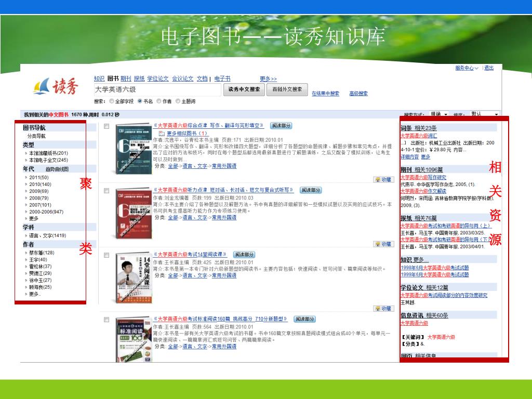The image size is (532, 399).
Task: Expand the 服务中心 dropdown menu
Action: pyautogui.click(x=467, y=68)
